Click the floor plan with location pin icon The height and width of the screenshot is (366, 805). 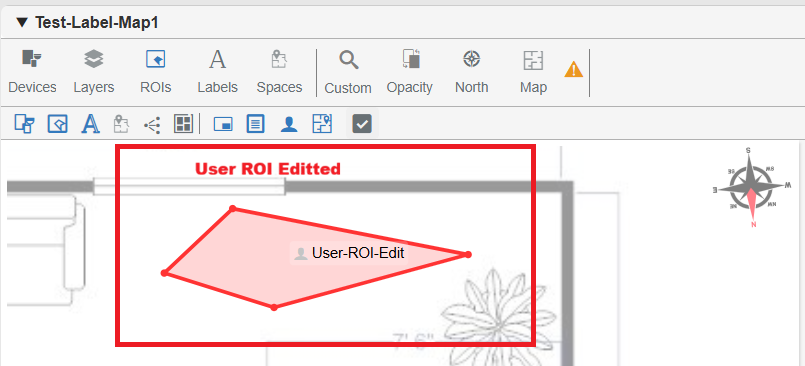pos(322,124)
